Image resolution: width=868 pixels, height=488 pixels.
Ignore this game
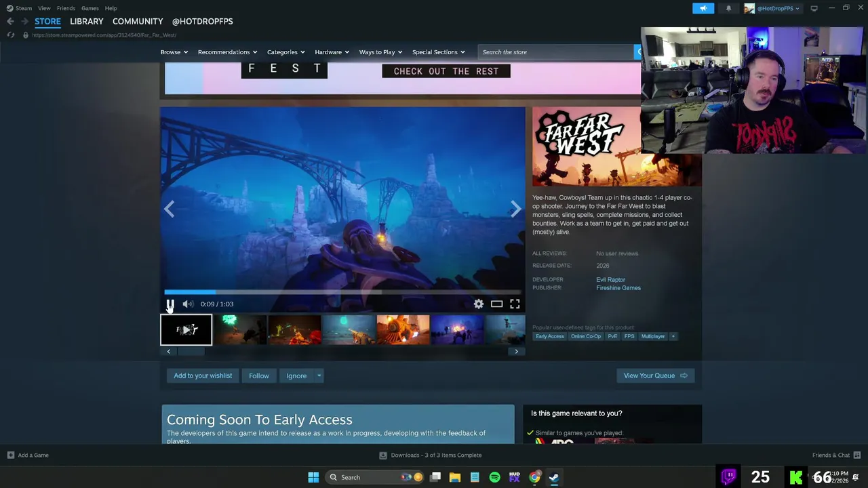(296, 375)
